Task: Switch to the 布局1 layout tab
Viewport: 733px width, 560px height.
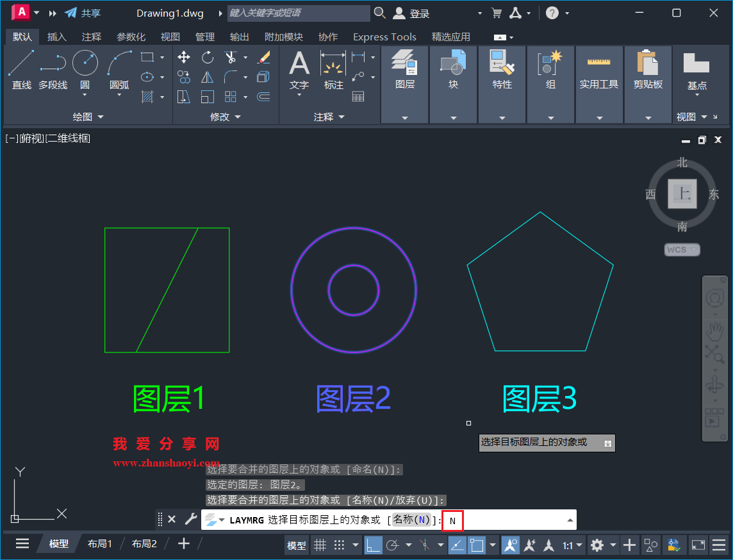Action: tap(100, 543)
